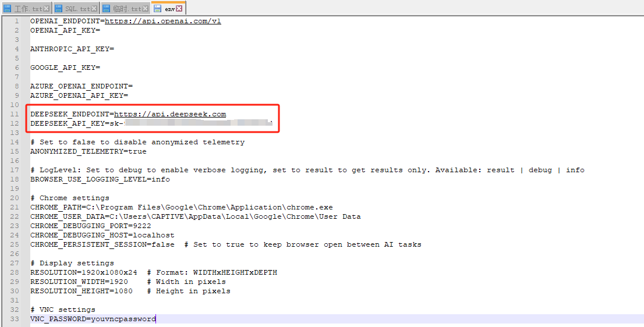The image size is (644, 327).
Task: Click the disk icon on the env tab
Action: (158, 9)
